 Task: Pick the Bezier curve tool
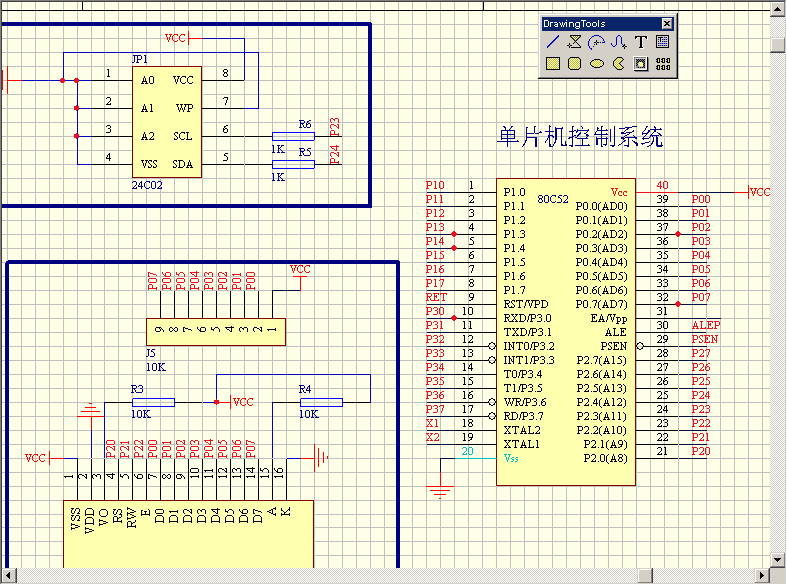618,42
